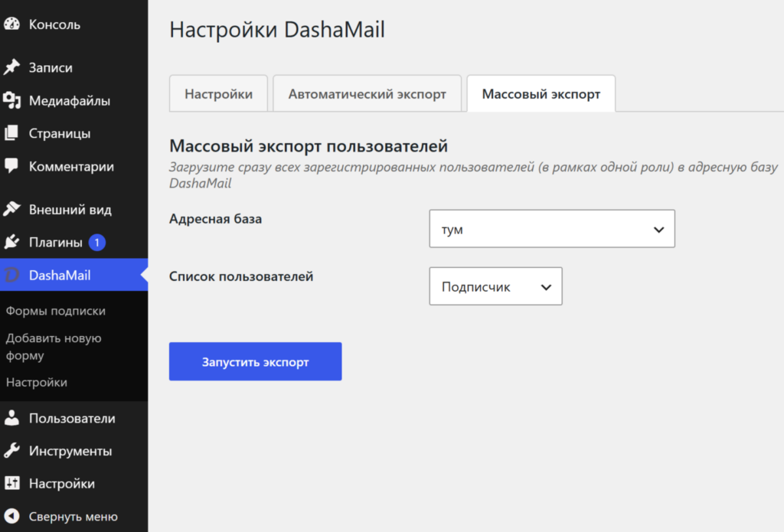784x532 pixels.
Task: Click the Список пользователей label
Action: 241,276
